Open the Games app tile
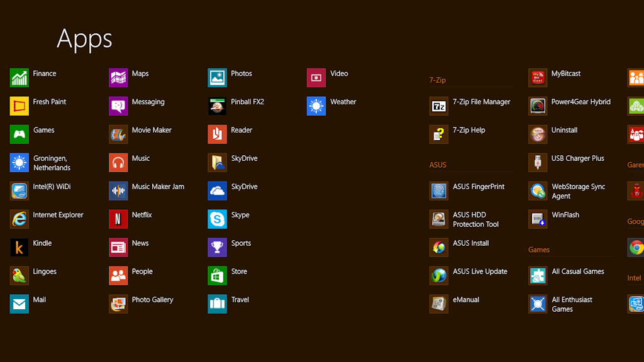The height and width of the screenshot is (362, 644). click(19, 134)
